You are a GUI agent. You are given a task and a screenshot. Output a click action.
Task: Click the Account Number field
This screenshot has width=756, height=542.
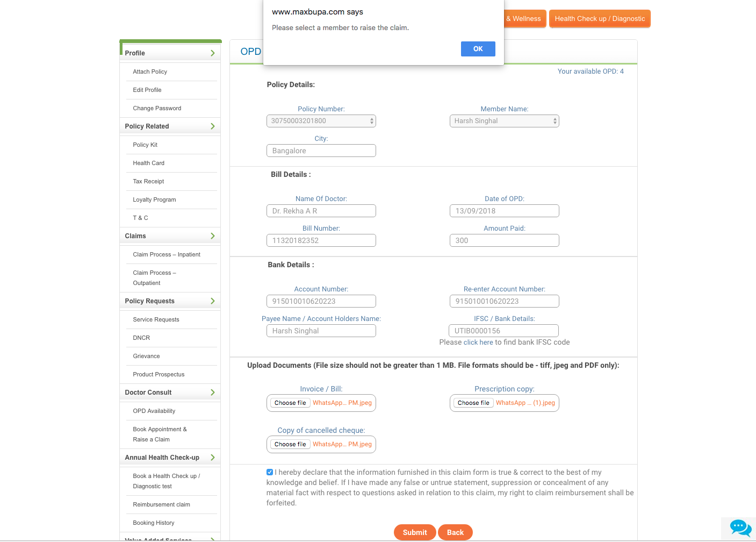pyautogui.click(x=321, y=301)
